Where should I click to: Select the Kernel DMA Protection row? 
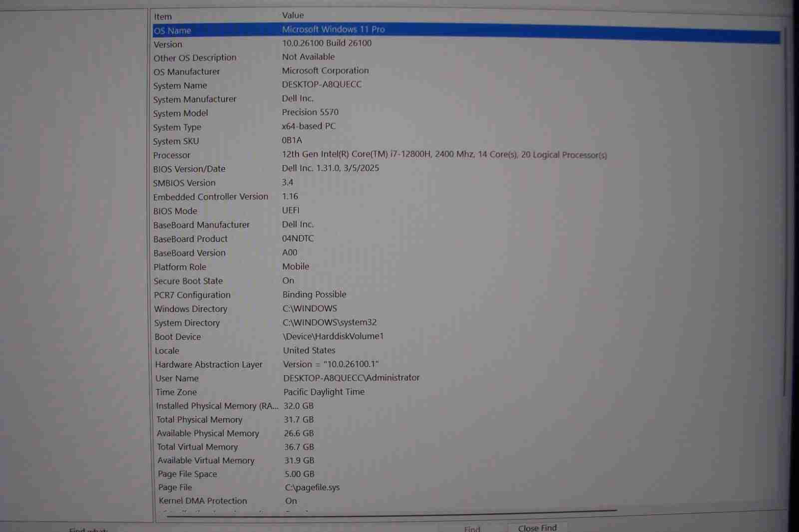pos(203,501)
